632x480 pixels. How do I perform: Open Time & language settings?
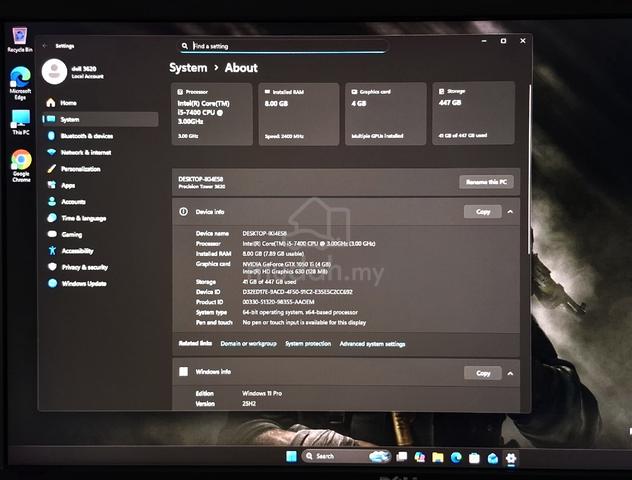pos(100,218)
